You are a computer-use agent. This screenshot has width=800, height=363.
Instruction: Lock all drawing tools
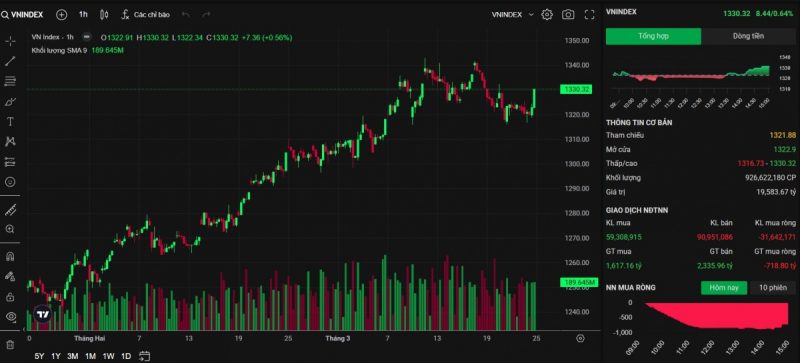click(10, 297)
